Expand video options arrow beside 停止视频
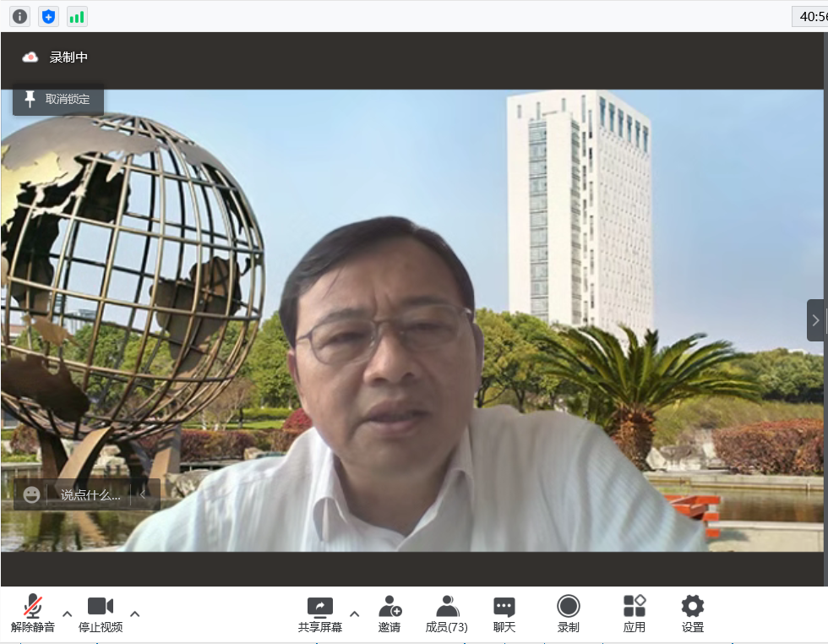The height and width of the screenshot is (644, 828). [x=135, y=614]
